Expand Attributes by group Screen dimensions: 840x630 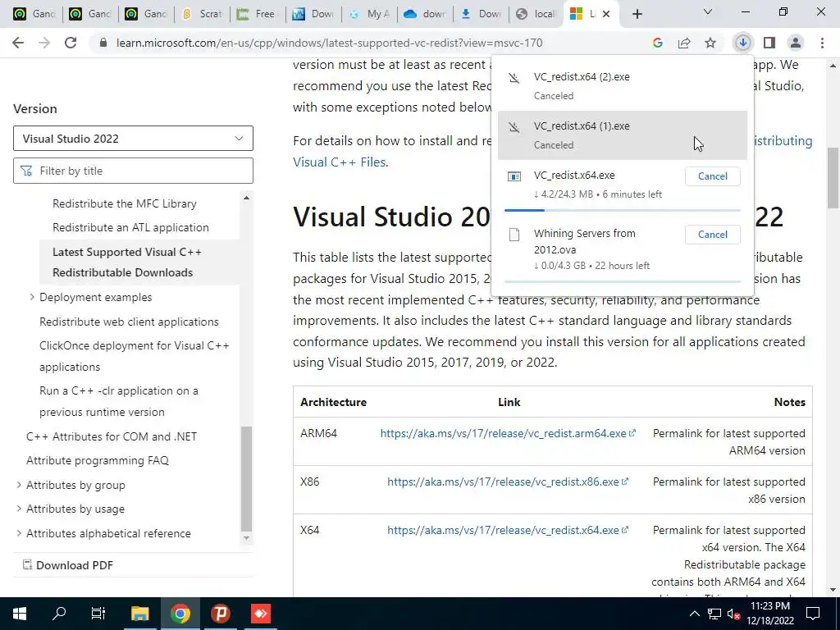pyautogui.click(x=19, y=485)
